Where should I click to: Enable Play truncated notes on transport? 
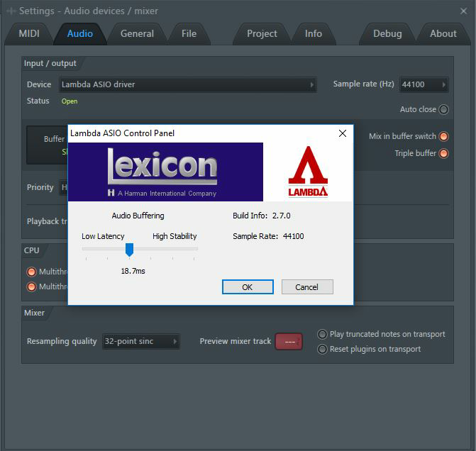click(322, 335)
